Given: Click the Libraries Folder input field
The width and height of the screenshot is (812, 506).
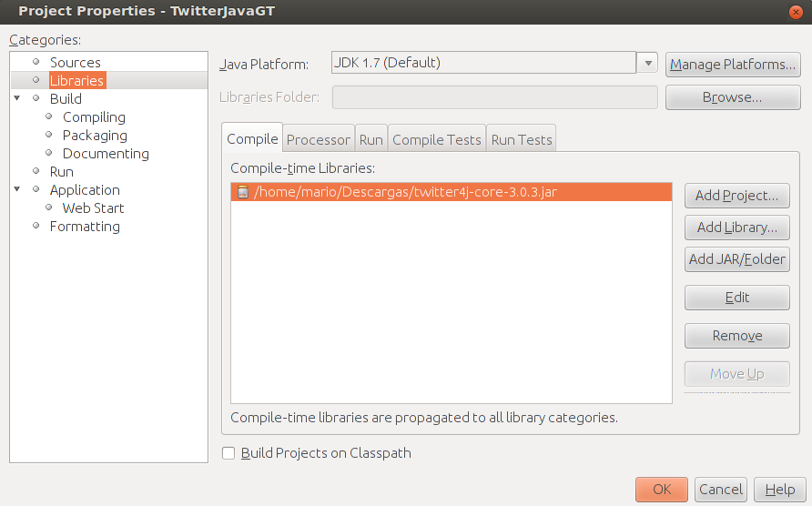Looking at the screenshot, I should (494, 97).
